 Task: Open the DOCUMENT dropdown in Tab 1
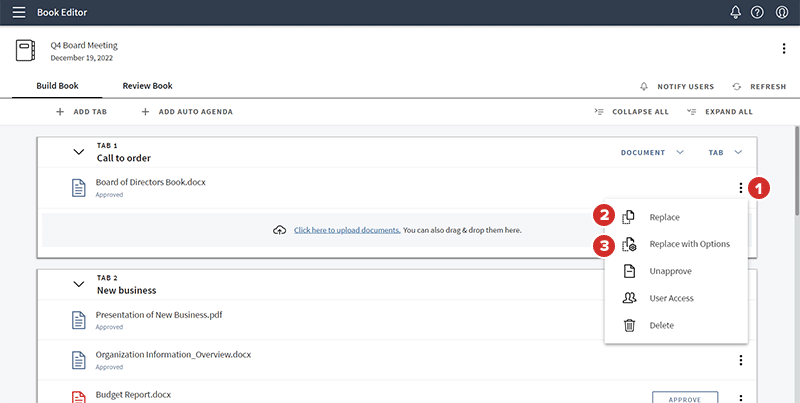pos(652,152)
